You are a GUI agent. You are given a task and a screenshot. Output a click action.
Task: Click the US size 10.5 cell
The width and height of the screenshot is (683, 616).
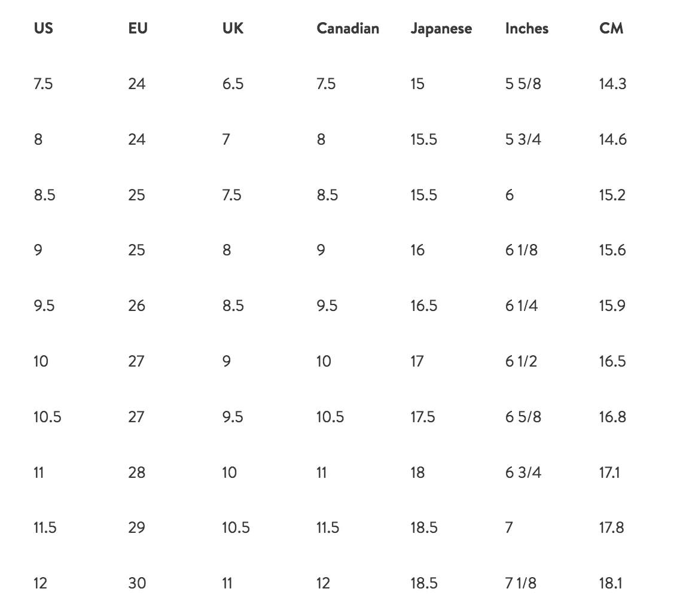point(47,417)
